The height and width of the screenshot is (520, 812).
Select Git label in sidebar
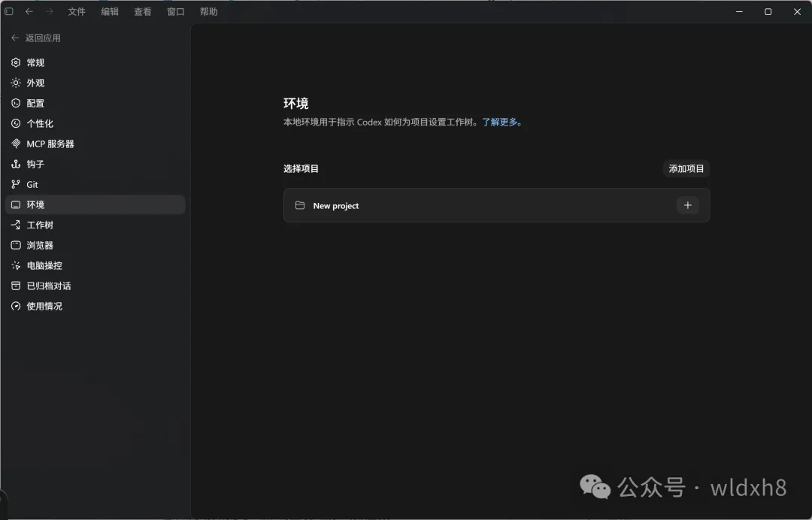pyautogui.click(x=32, y=184)
